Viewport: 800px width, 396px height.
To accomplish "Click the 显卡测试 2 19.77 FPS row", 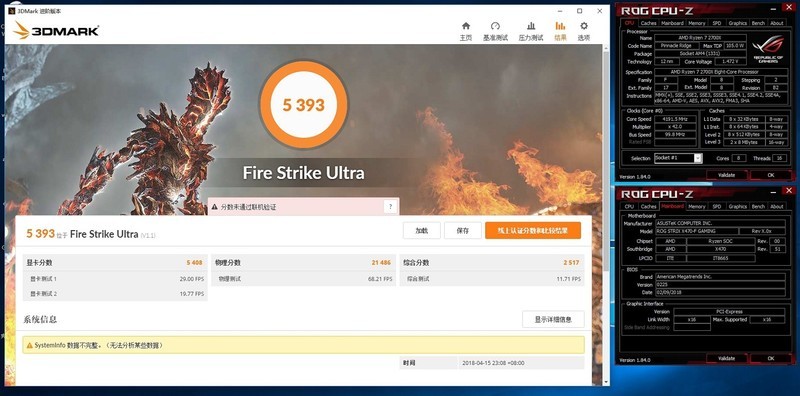I will (x=115, y=294).
